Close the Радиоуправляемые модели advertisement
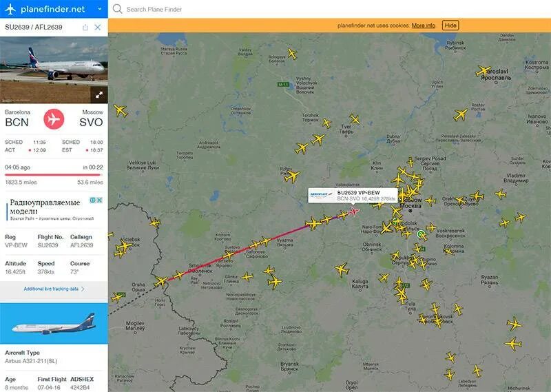Viewport: 551px width, 392px height. point(99,200)
